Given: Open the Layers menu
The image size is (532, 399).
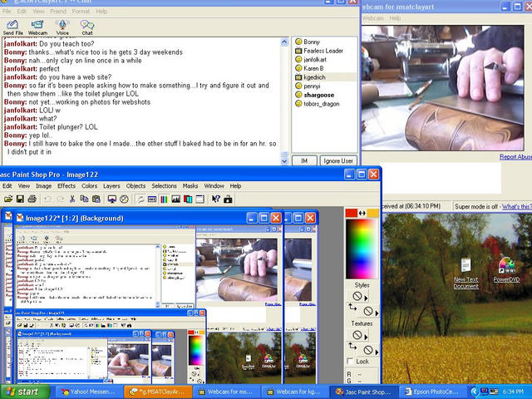Looking at the screenshot, I should (111, 186).
